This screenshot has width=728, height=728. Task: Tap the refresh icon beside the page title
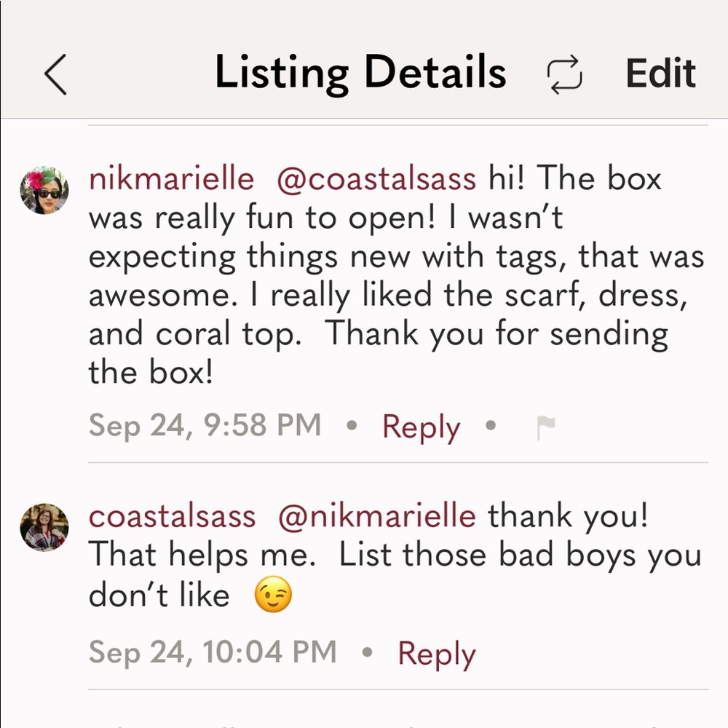tap(565, 73)
